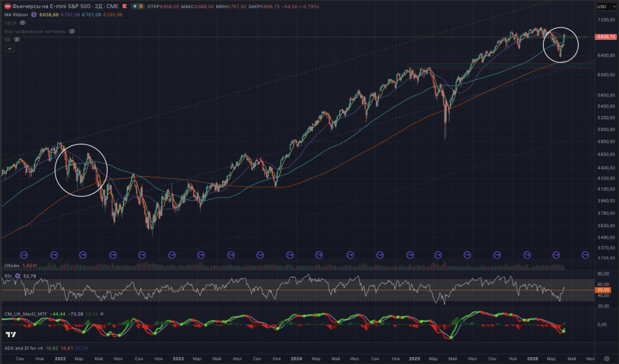
Task: Open the TradingView logo on chart
Action: point(11,335)
